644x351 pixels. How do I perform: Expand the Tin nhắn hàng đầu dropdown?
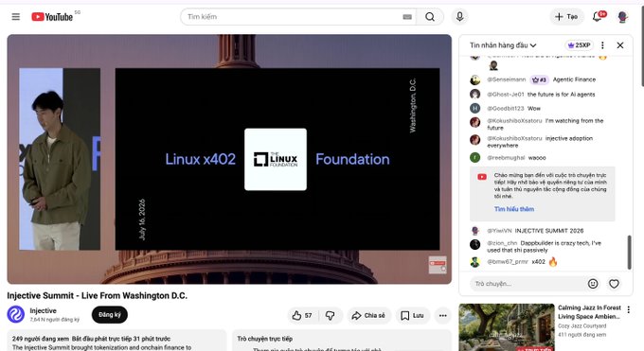(x=503, y=45)
